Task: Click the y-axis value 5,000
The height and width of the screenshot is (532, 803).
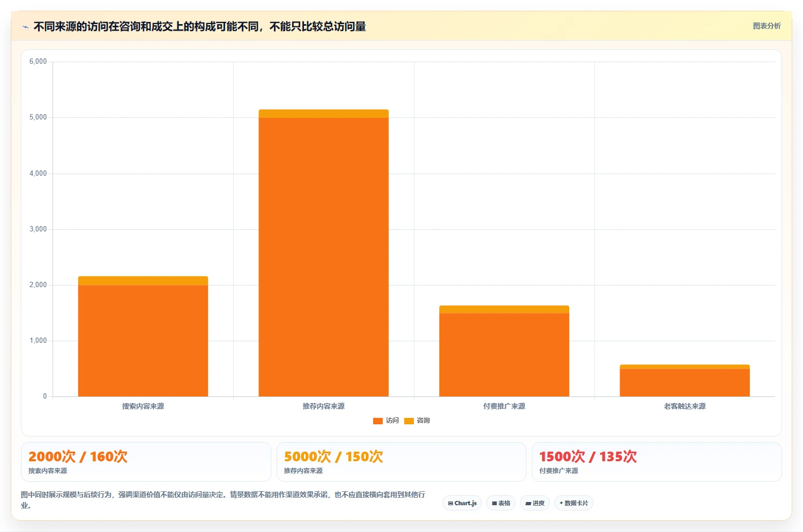Action: [38, 117]
